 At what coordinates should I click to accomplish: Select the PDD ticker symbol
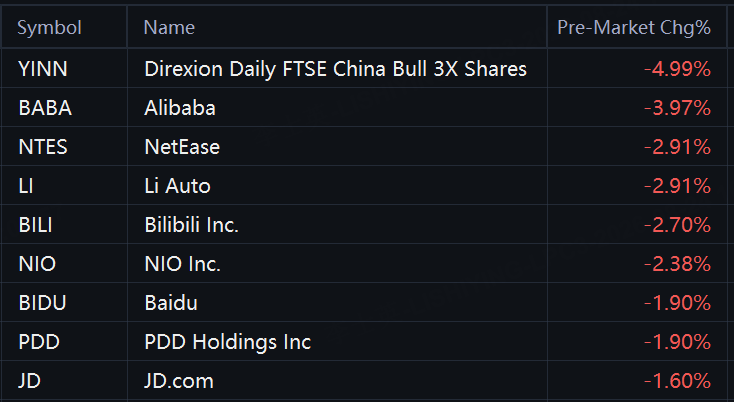click(x=39, y=342)
